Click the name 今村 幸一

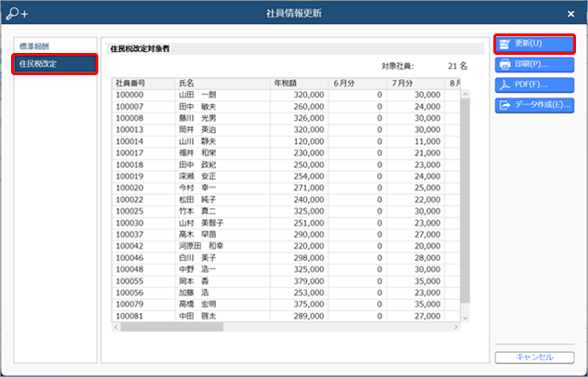point(198,188)
